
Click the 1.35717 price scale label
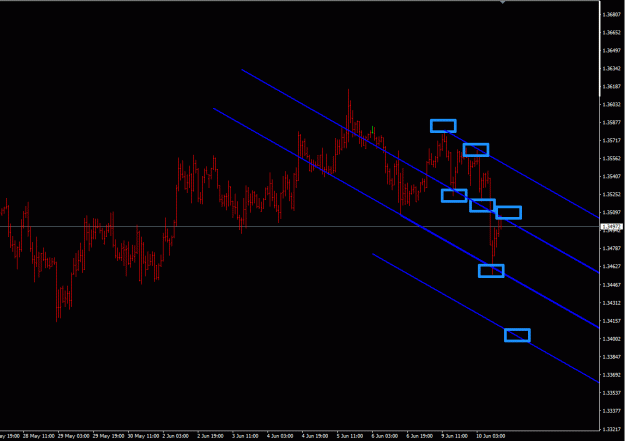612,140
